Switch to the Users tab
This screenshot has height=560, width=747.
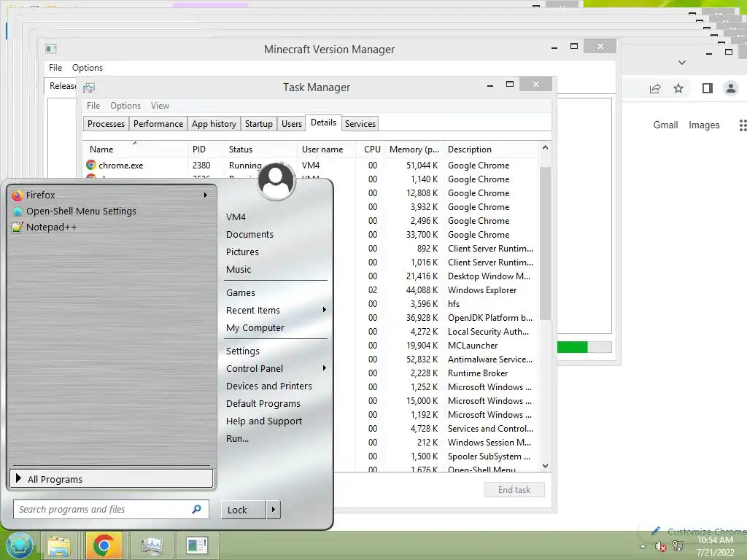[x=292, y=124]
